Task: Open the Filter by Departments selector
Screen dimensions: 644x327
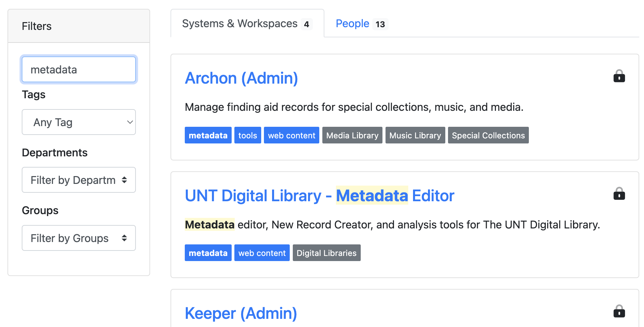Action: pos(79,180)
